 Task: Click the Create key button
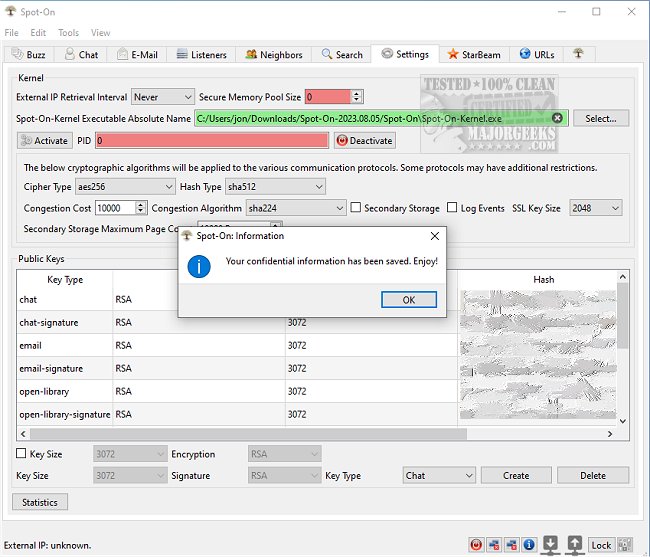click(x=516, y=475)
